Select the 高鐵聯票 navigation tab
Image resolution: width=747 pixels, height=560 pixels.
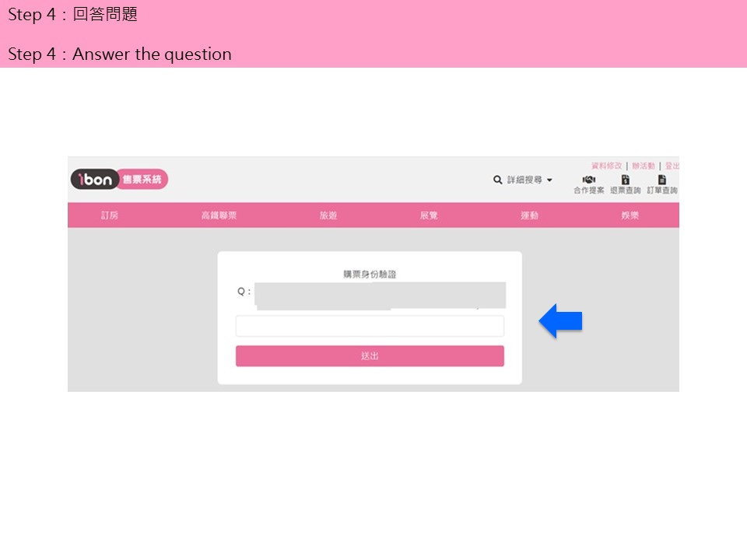click(219, 215)
